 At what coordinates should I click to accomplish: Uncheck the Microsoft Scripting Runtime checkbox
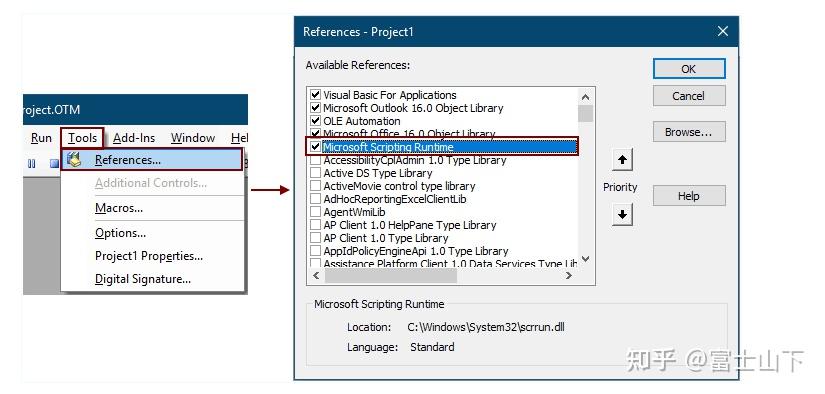click(315, 147)
